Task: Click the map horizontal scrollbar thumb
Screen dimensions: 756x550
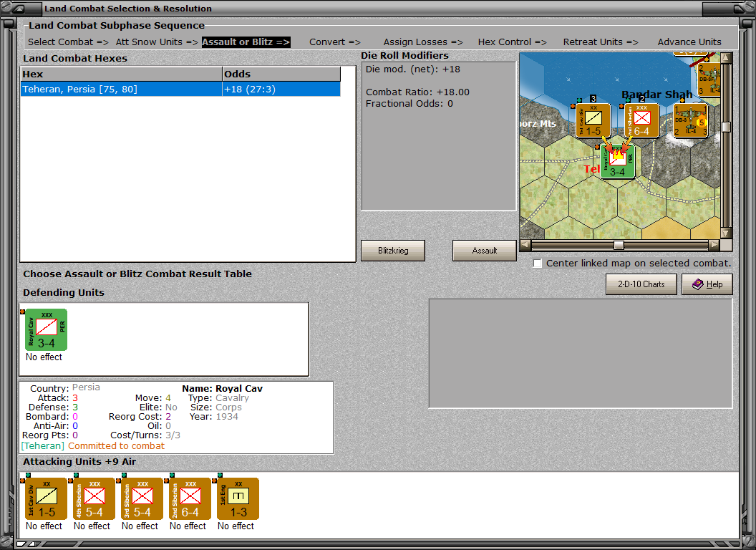Action: click(619, 245)
